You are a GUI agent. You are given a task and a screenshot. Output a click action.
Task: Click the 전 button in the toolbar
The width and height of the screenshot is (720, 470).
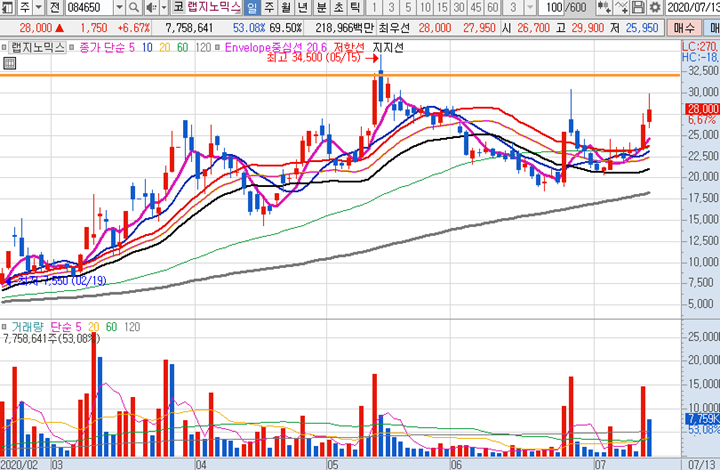click(55, 7)
